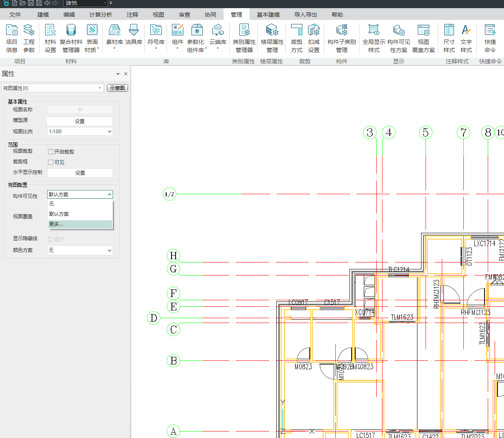Image resolution: width=504 pixels, height=438 pixels.
Task: Click the 视图名称 field showing 4F
Action: (x=80, y=110)
